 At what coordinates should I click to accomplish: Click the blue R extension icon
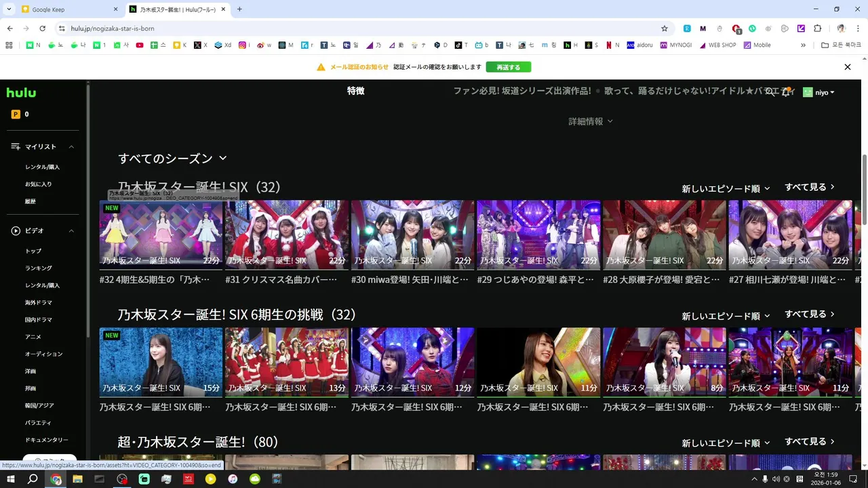pyautogui.click(x=687, y=28)
